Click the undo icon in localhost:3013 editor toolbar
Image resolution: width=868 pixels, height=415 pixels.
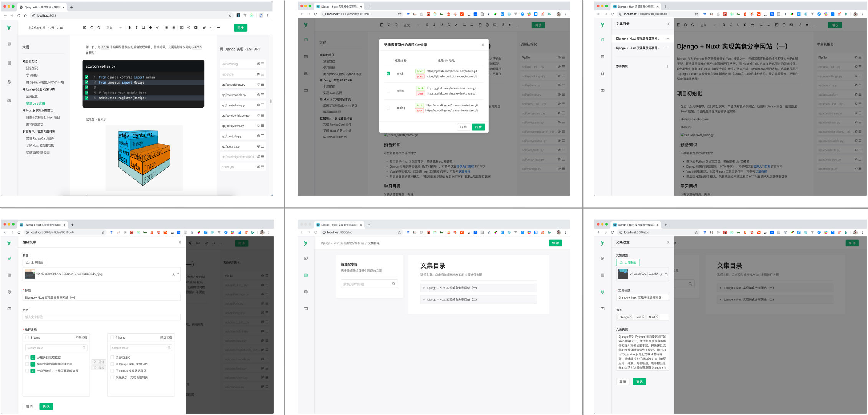click(92, 28)
